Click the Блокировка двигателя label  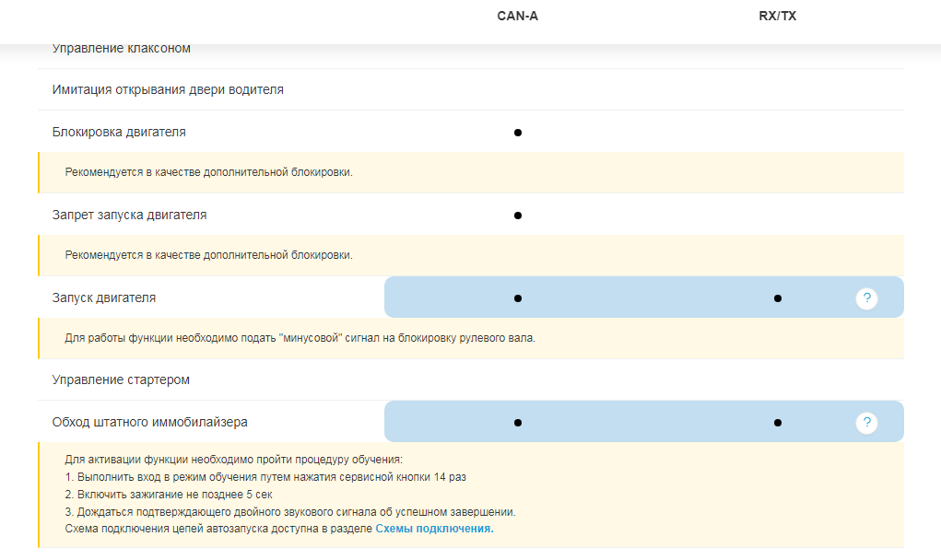(x=119, y=132)
